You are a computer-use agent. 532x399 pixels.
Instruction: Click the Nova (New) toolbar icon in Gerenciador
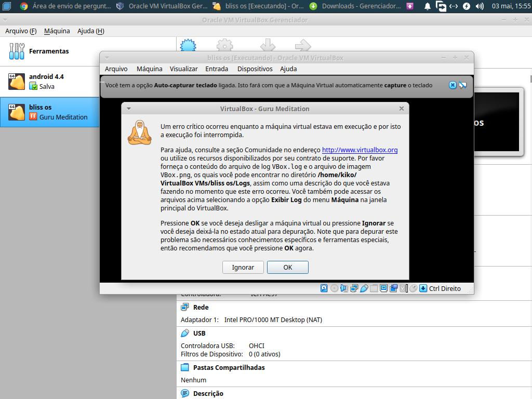click(188, 45)
